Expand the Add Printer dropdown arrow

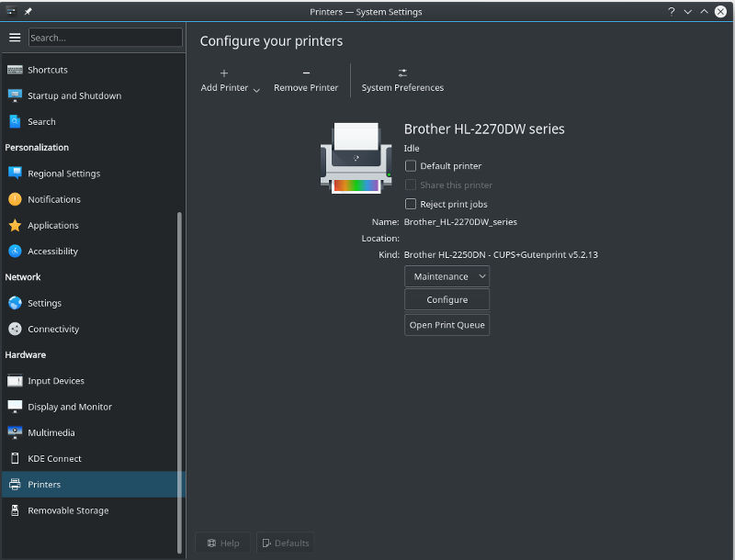click(257, 88)
